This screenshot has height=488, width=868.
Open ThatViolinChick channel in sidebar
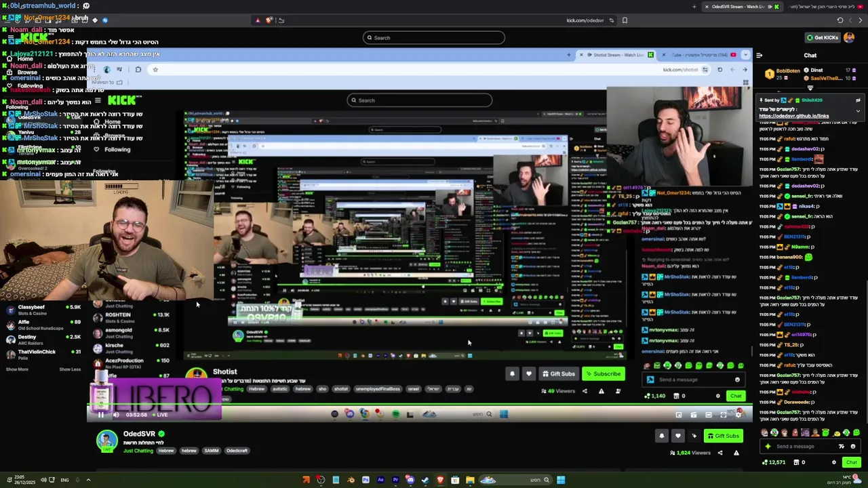pos(42,354)
